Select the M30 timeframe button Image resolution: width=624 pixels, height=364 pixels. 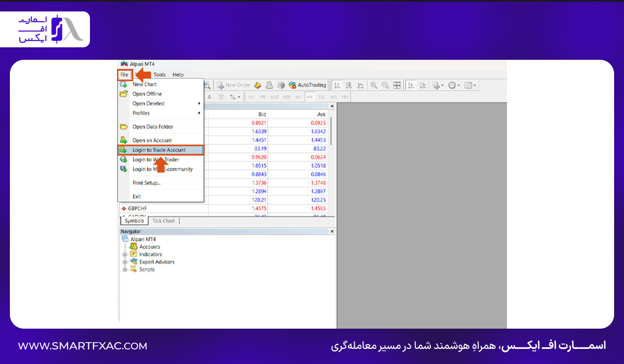point(287,97)
